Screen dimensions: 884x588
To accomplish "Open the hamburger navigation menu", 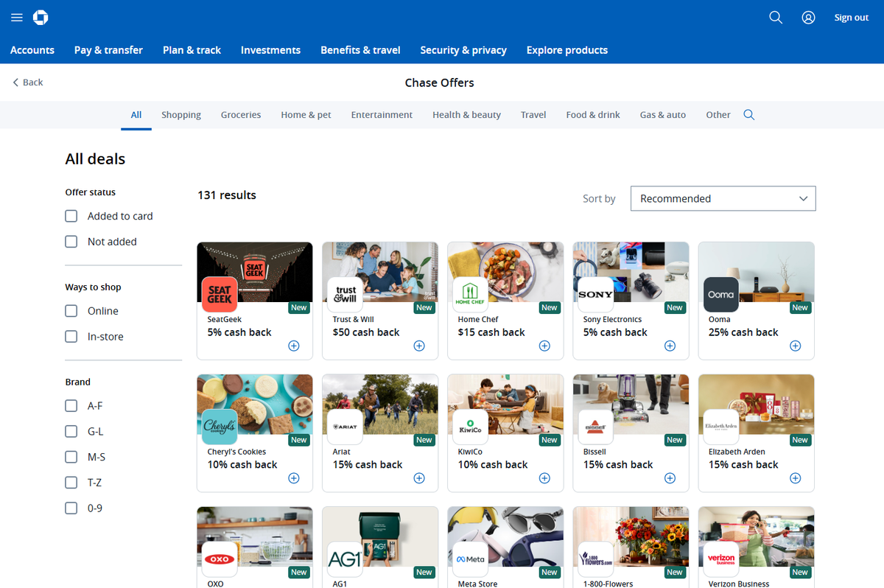I will (17, 18).
